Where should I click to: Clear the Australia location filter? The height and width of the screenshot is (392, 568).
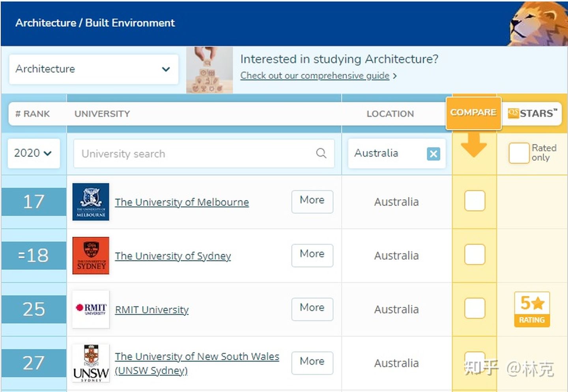[433, 153]
